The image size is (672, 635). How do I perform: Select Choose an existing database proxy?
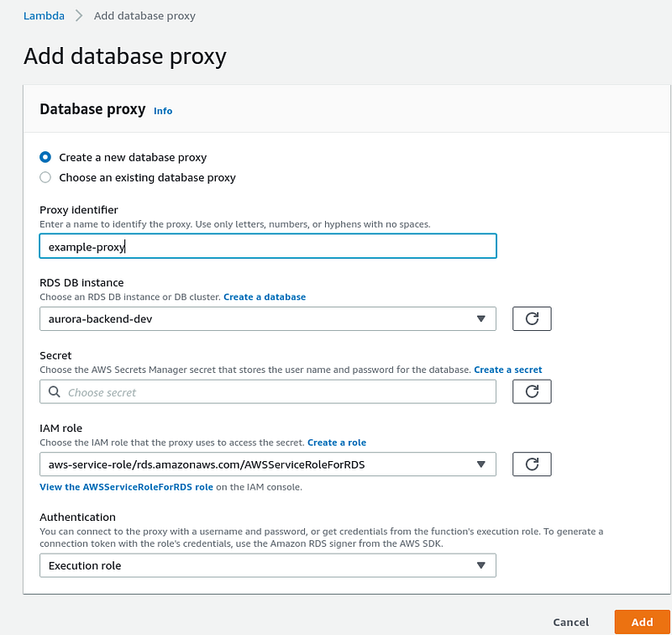45,177
